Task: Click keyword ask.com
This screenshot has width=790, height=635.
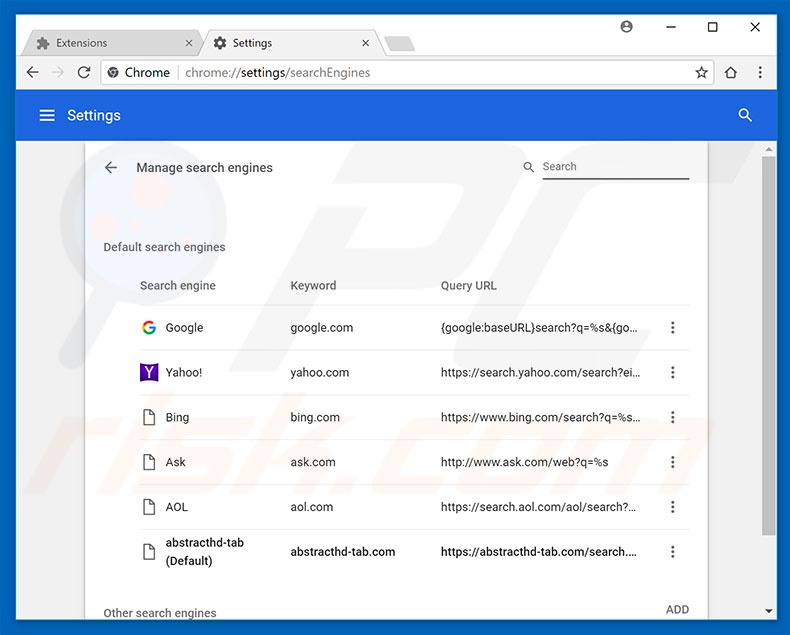Action: pyautogui.click(x=313, y=462)
